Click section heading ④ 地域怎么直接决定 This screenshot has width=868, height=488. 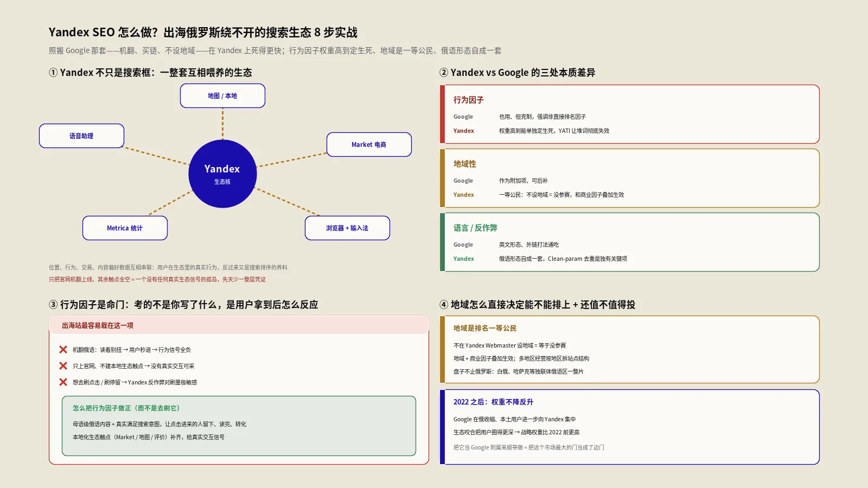point(537,305)
